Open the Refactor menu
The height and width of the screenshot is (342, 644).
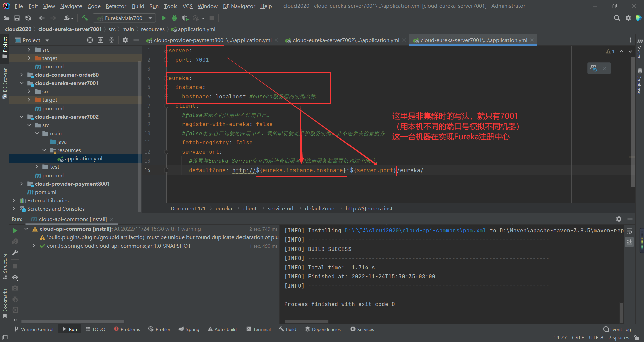(116, 6)
